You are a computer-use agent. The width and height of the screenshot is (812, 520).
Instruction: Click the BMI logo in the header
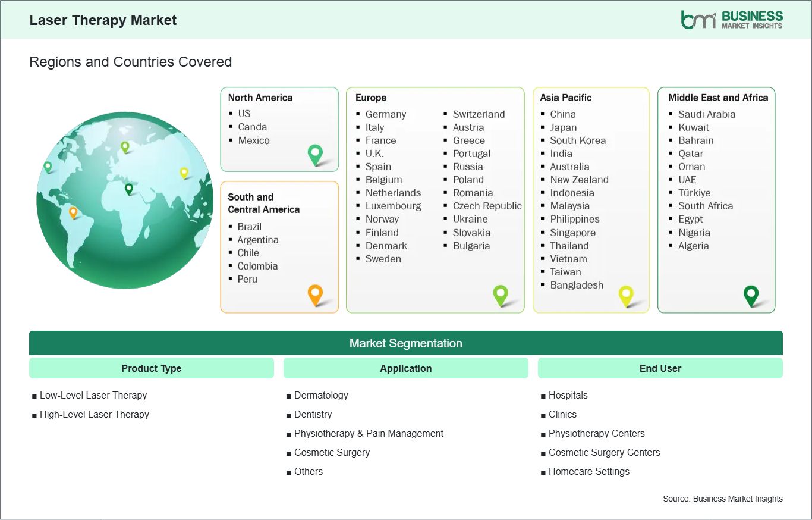click(732, 18)
